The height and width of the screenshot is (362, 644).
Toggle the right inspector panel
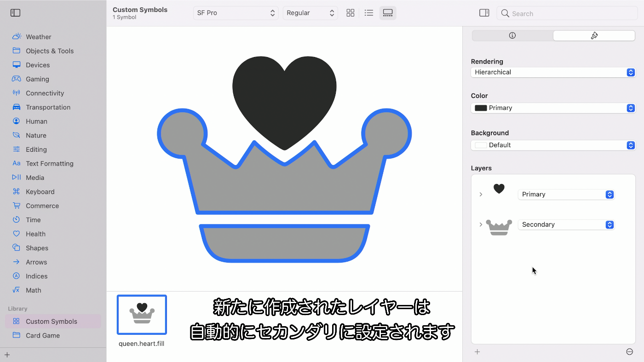484,13
